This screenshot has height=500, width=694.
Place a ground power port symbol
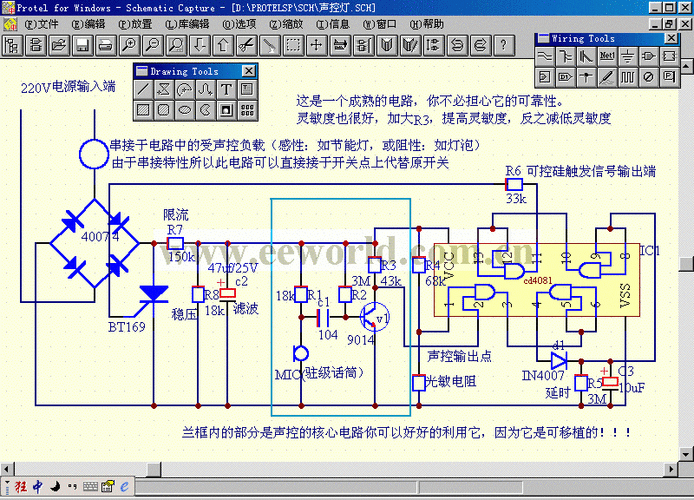(628, 57)
